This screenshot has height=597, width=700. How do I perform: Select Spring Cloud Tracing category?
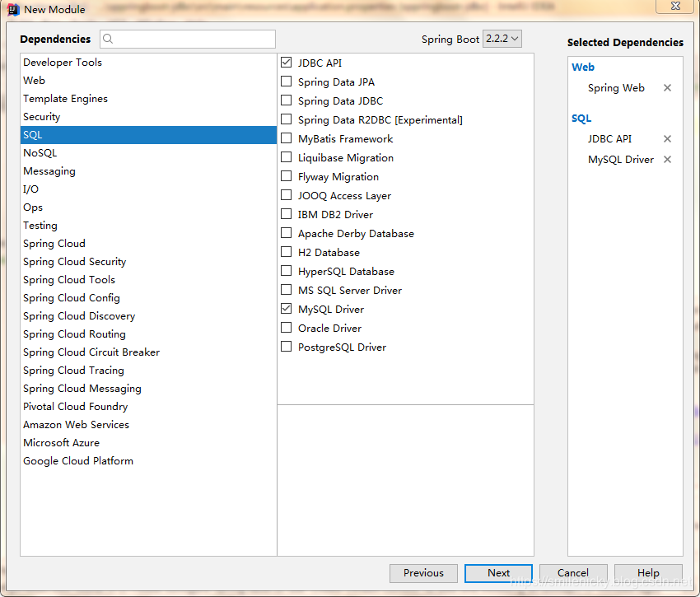coord(148,371)
